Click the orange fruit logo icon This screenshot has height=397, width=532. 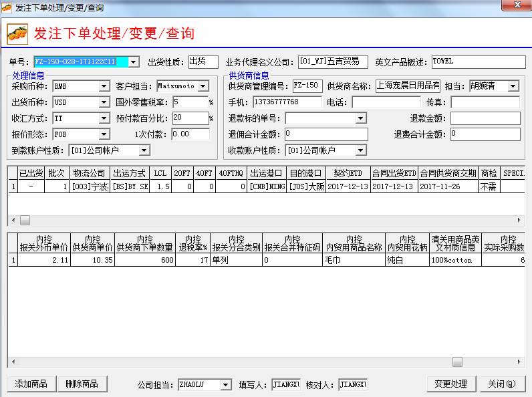point(17,34)
